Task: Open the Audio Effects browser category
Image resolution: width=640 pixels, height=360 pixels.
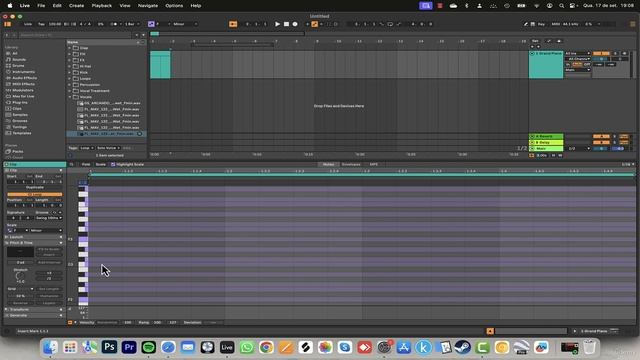Action: pyautogui.click(x=24, y=78)
